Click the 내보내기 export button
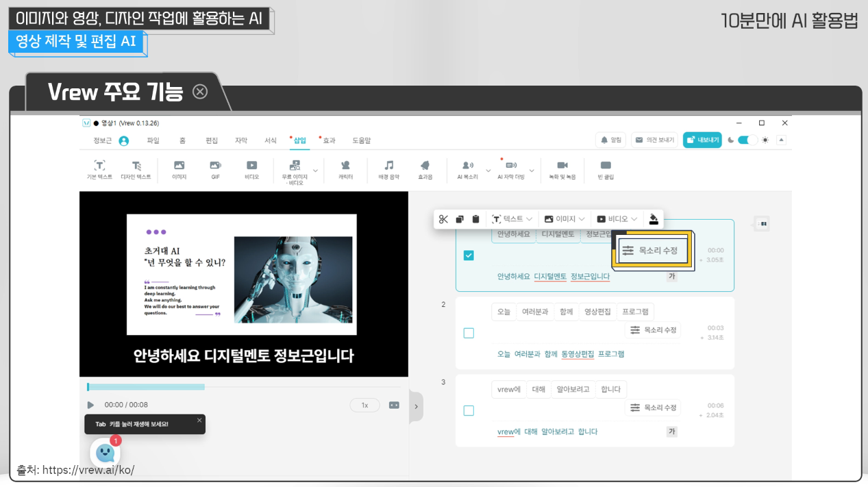Screen dimensions: 868x487 pos(702,140)
